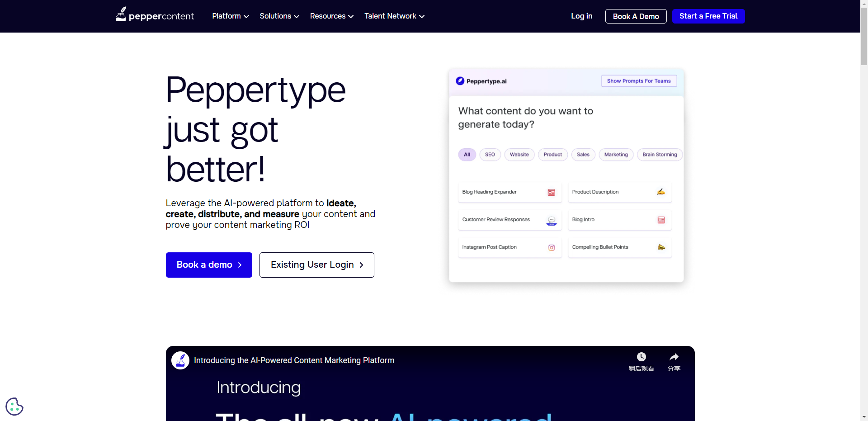
Task: Expand the Solutions dropdown menu
Action: tap(279, 16)
